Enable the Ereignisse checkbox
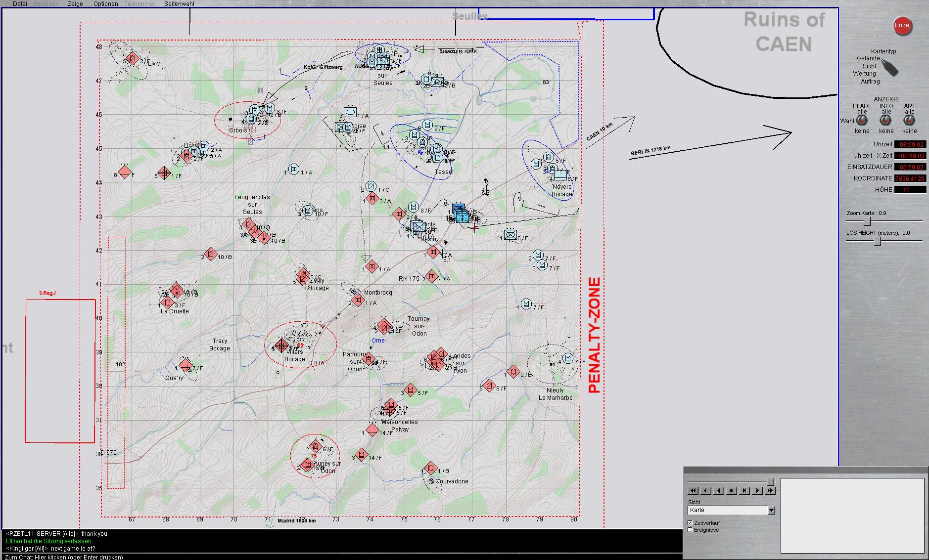This screenshot has width=929, height=560. point(690,530)
